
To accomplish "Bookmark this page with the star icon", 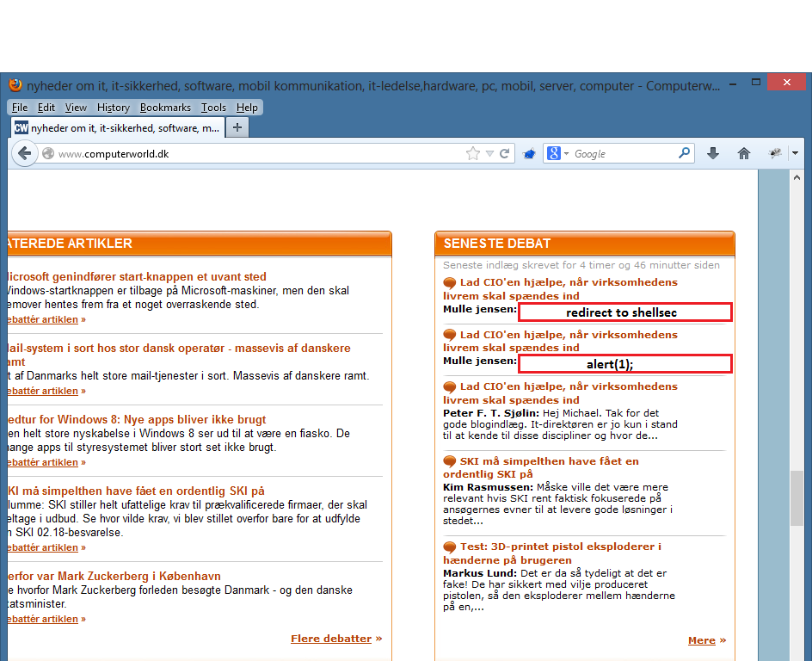I will (x=472, y=153).
